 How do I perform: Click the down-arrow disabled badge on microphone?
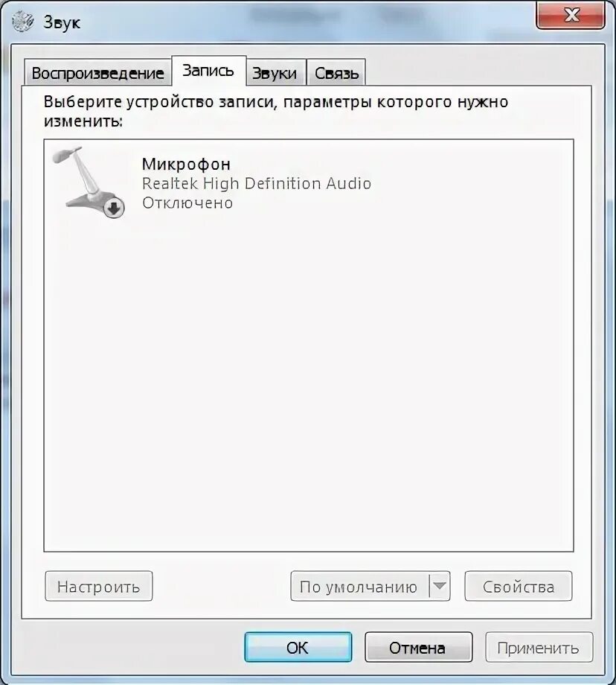pos(114,208)
